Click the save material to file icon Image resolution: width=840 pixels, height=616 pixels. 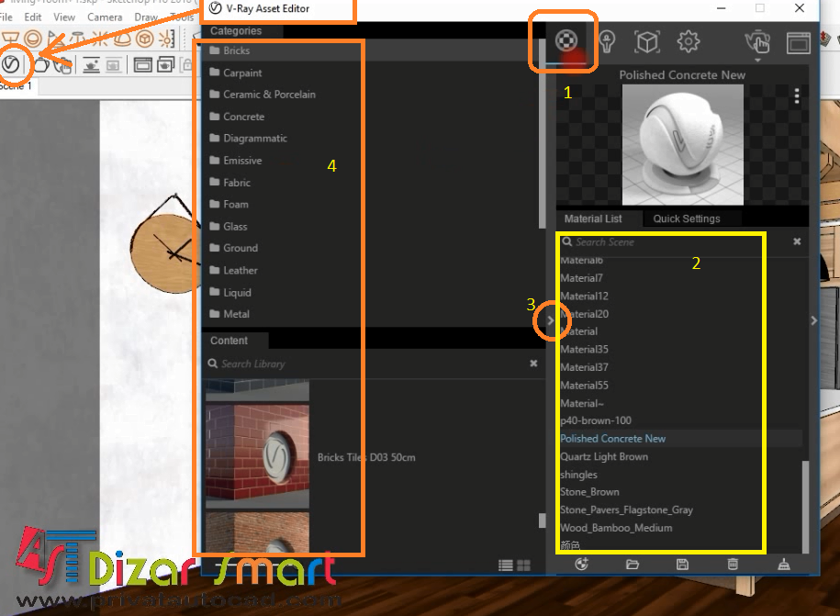682,564
